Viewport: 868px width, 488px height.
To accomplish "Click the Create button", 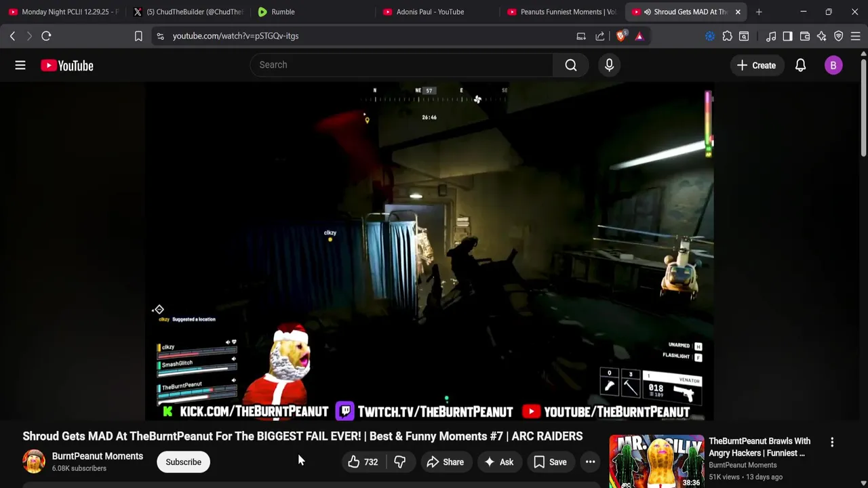I will pyautogui.click(x=756, y=65).
